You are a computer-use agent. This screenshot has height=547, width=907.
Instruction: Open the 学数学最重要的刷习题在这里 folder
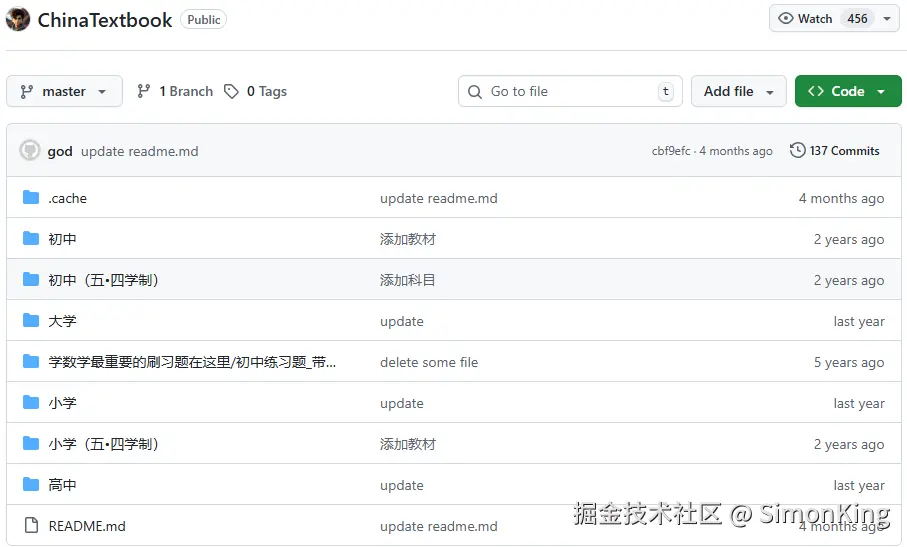(192, 363)
